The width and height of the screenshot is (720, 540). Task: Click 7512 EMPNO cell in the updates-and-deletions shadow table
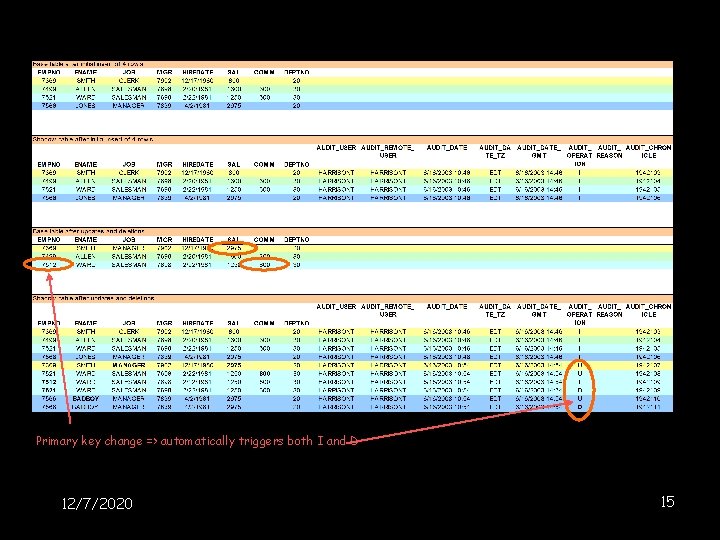pyautogui.click(x=49, y=382)
